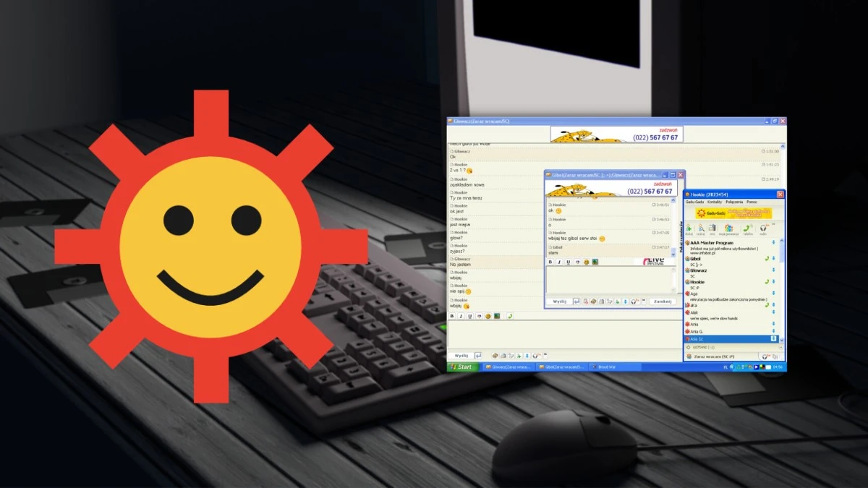Click the text color icon in Gibol chat
Screen dimensions: 868x488
click(577, 262)
